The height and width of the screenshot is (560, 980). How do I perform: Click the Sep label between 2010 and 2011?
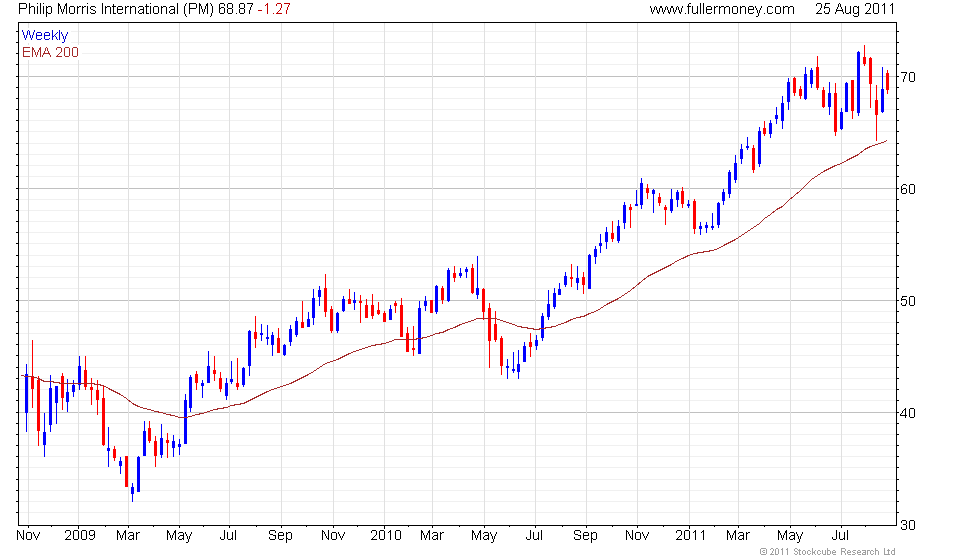tap(585, 536)
